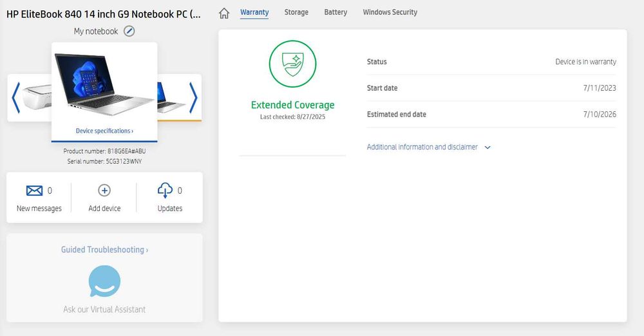Open Guided Troubleshooting link

point(104,250)
